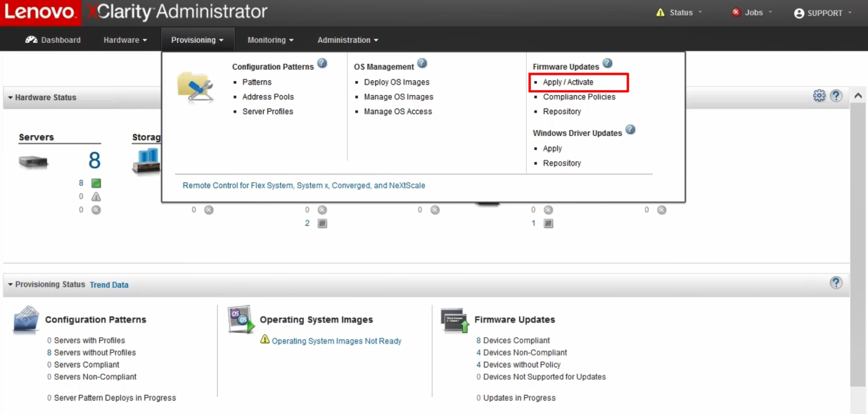Select Apply under Windows Driver Updates
The image size is (868, 414).
click(552, 149)
